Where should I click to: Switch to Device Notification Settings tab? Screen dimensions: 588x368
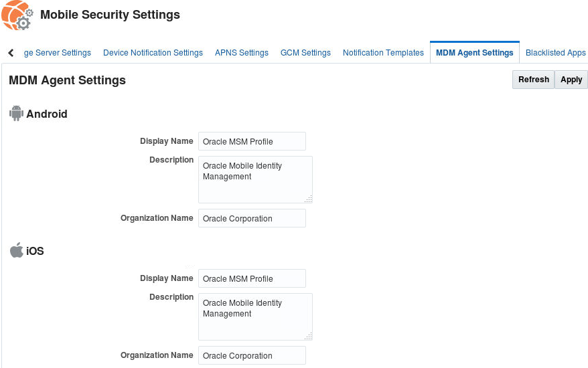[153, 53]
